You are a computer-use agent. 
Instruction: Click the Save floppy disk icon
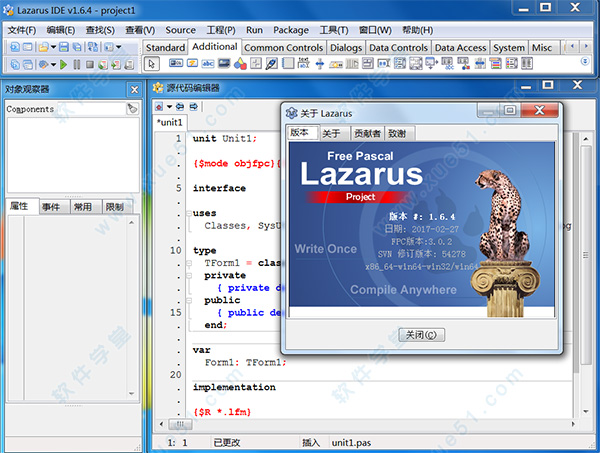point(64,47)
